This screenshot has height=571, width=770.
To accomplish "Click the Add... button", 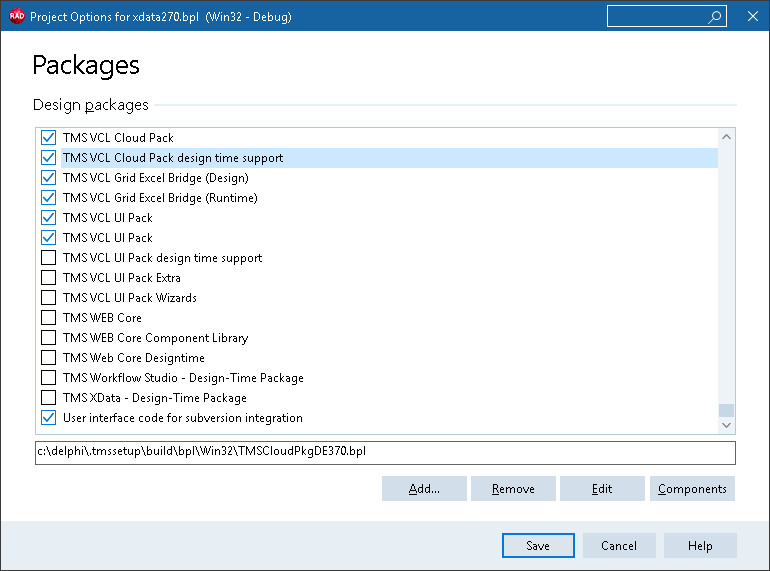I will 424,489.
